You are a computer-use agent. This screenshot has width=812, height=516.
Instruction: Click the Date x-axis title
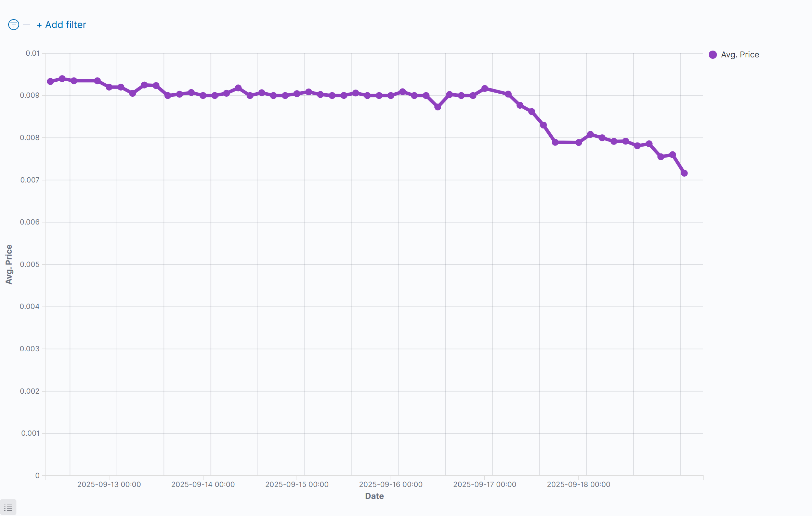click(374, 496)
